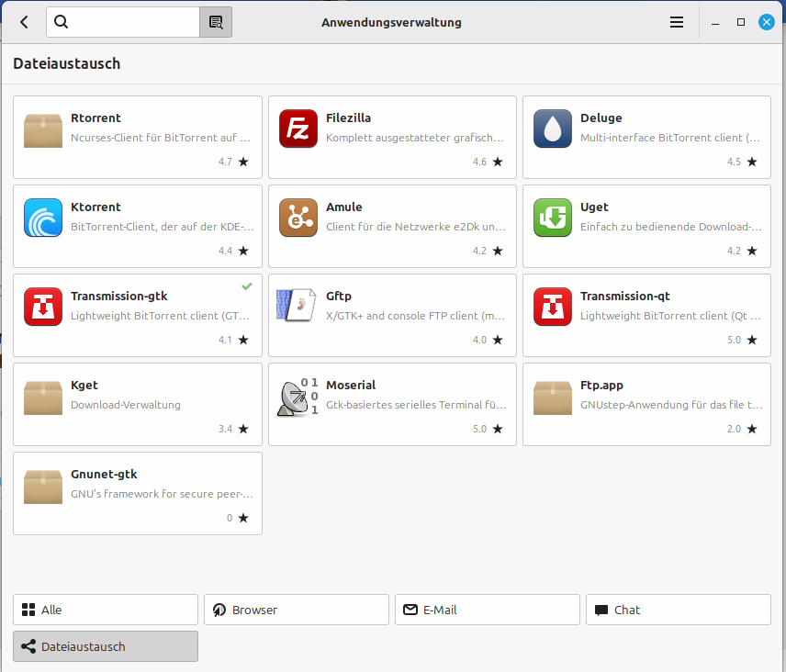The image size is (786, 672).
Task: Select Ktorrent description text
Action: point(163,227)
